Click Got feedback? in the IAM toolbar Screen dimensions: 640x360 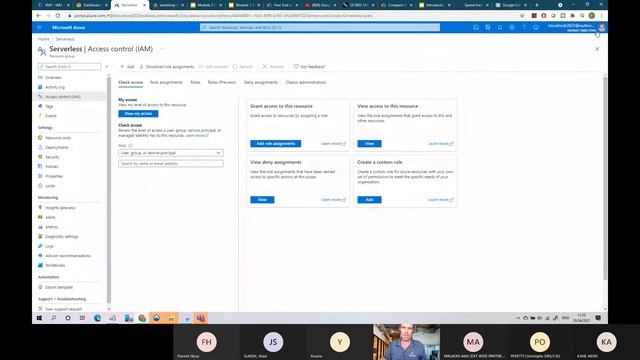[x=309, y=67]
